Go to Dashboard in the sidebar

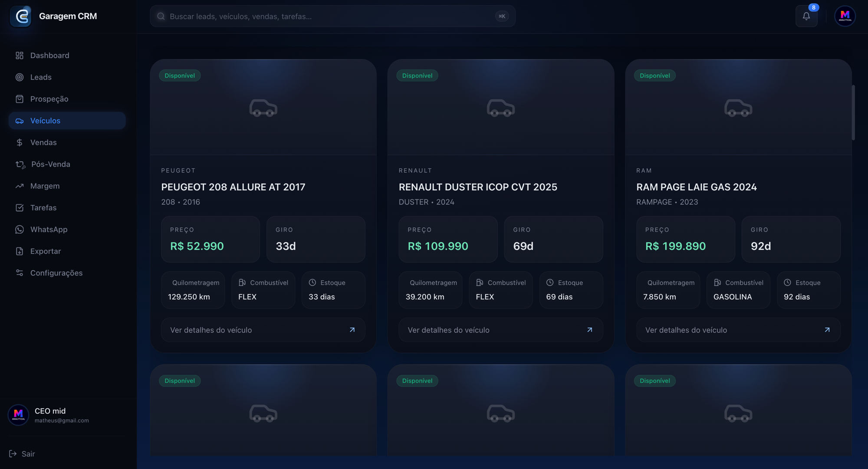click(x=67, y=56)
